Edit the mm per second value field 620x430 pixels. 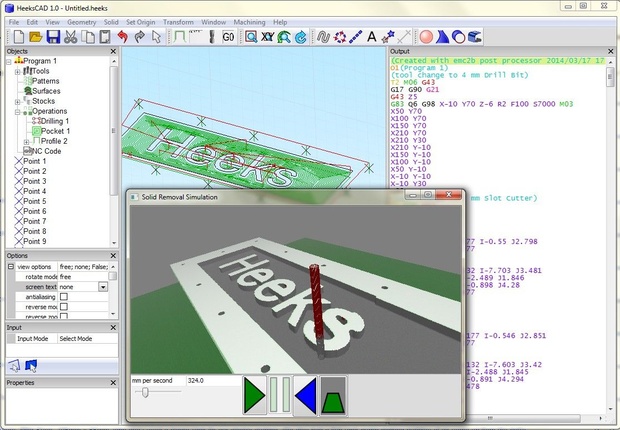(214, 381)
